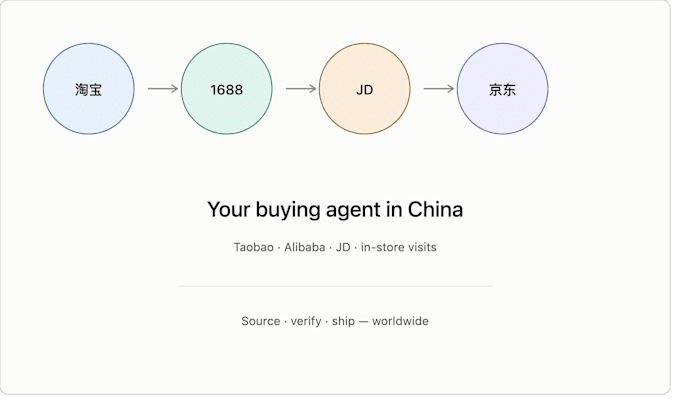Click "Alibaba" in the subtitle line
Image resolution: width=680 pixels, height=404 pixels.
[x=304, y=247]
